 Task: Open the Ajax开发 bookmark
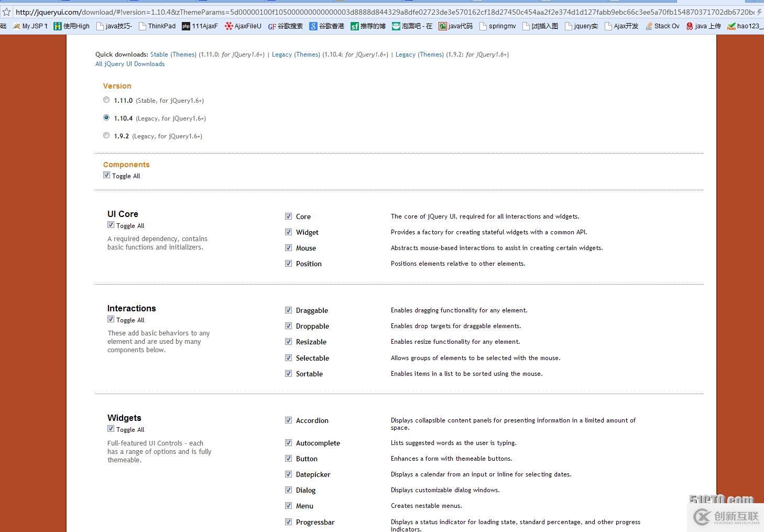tap(621, 26)
